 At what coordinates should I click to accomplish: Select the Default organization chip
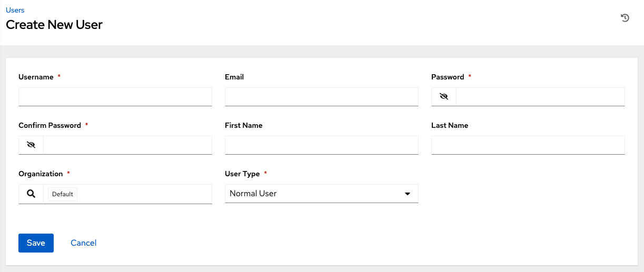click(63, 194)
